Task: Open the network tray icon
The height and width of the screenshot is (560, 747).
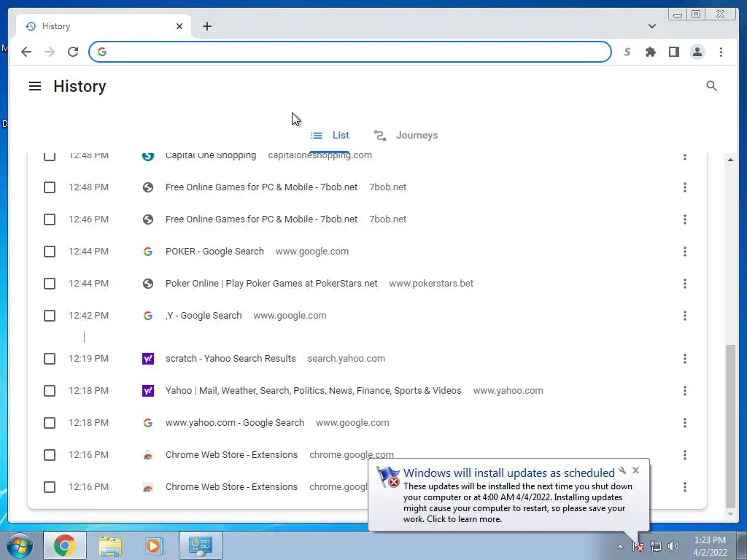Action: coord(656,547)
